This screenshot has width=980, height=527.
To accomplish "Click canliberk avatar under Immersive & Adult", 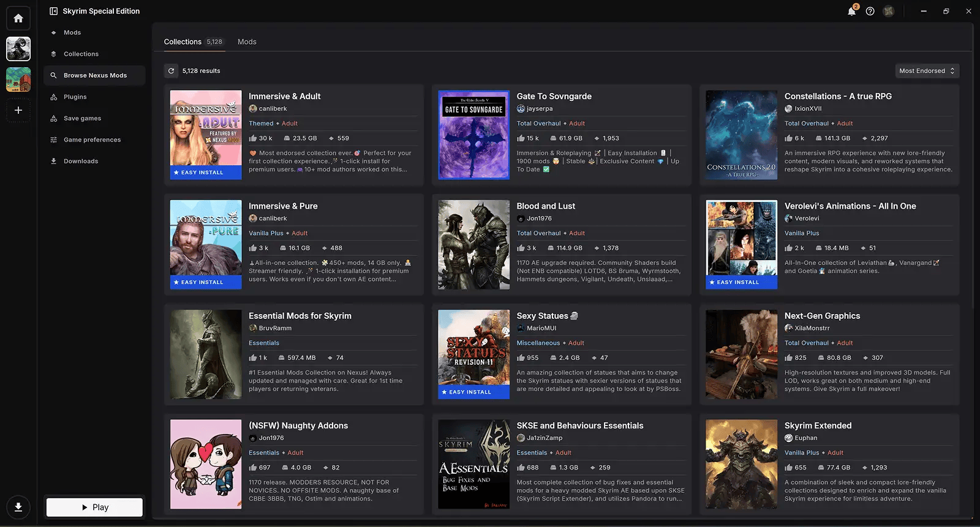I will pos(253,108).
